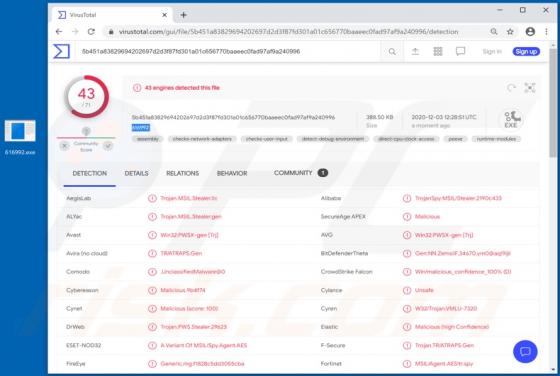Click the hash search input field
The width and height of the screenshot is (560, 376).
click(229, 52)
